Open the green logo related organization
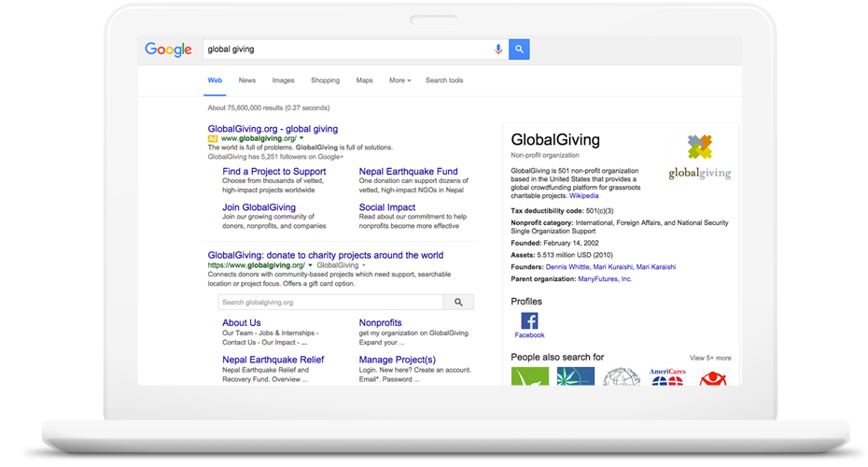The image size is (868, 467). point(529,376)
